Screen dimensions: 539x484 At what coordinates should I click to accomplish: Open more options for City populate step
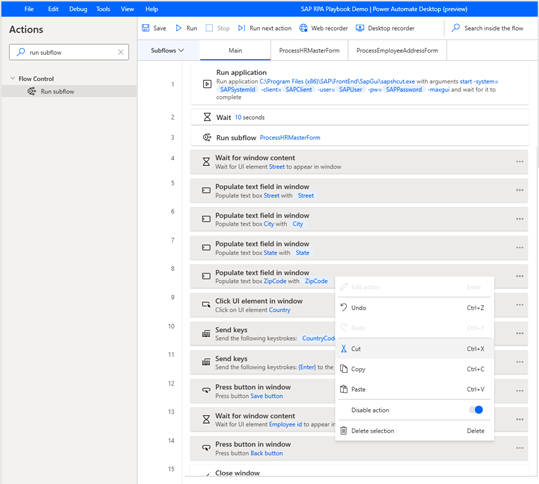[519, 219]
